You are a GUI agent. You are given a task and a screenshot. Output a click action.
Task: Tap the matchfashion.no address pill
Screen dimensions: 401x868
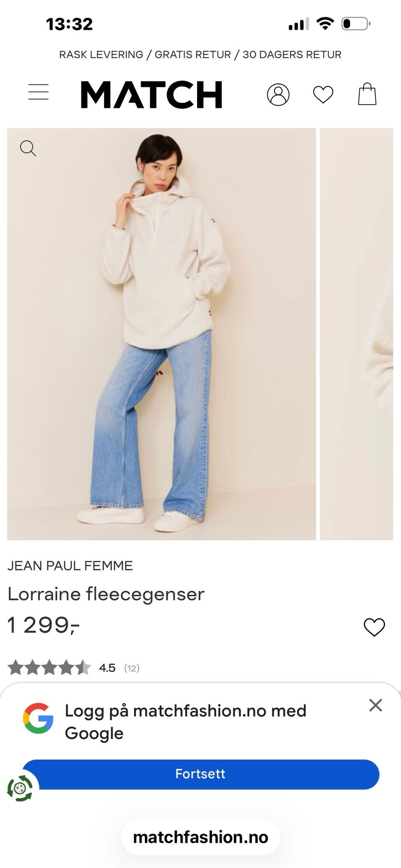200,837
